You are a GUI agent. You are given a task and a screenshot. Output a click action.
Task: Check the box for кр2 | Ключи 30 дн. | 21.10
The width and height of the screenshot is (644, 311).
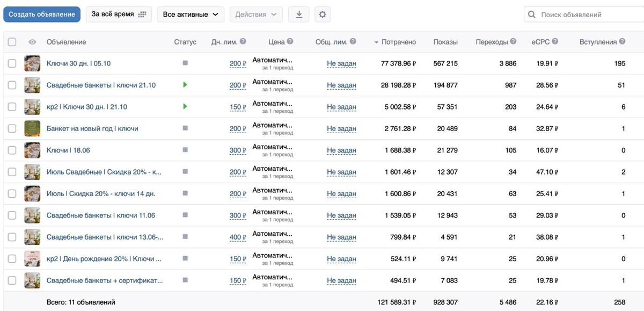click(x=12, y=107)
